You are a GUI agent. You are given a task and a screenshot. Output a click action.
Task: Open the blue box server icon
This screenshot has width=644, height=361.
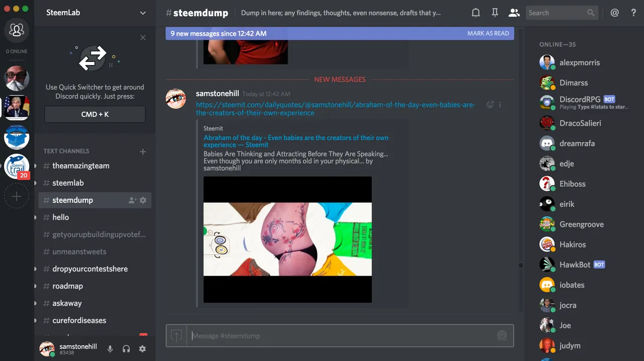tap(17, 136)
